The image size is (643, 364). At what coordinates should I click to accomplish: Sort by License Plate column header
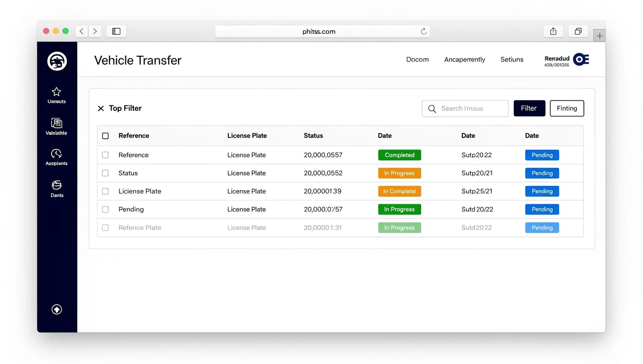tap(247, 135)
